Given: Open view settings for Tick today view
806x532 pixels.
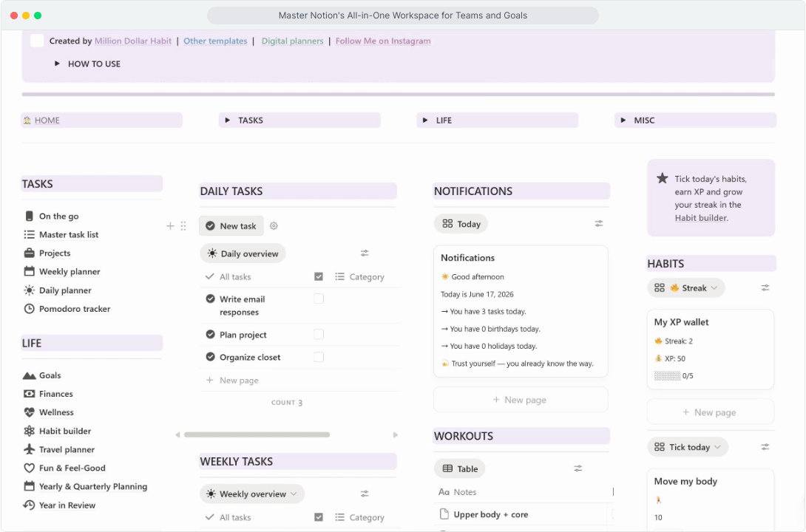Looking at the screenshot, I should (765, 447).
